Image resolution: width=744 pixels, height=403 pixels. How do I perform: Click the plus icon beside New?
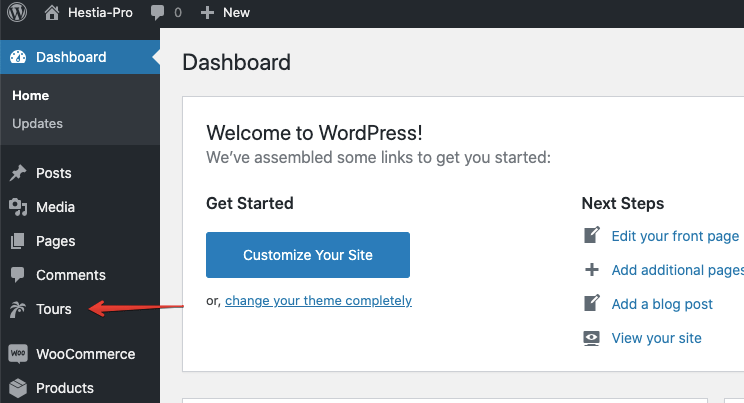(x=207, y=13)
